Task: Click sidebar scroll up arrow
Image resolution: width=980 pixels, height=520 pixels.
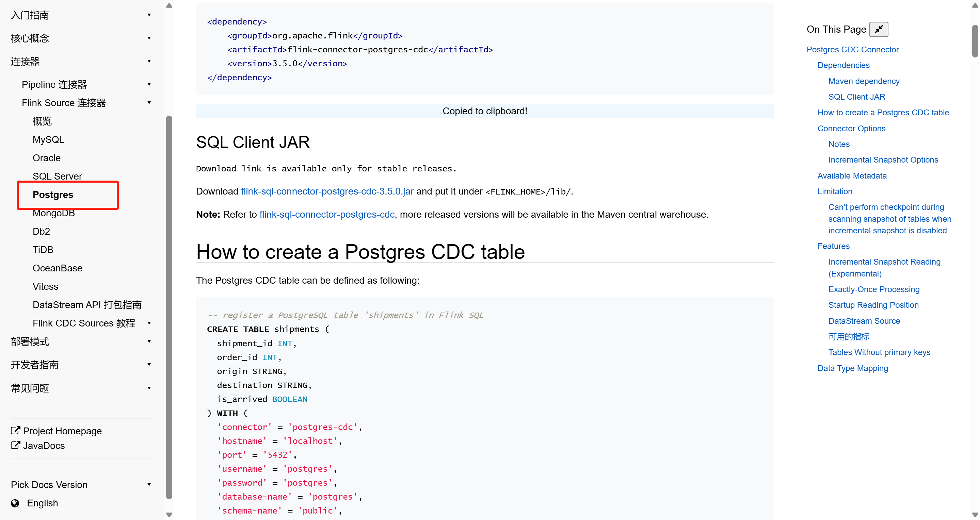Action: tap(169, 5)
